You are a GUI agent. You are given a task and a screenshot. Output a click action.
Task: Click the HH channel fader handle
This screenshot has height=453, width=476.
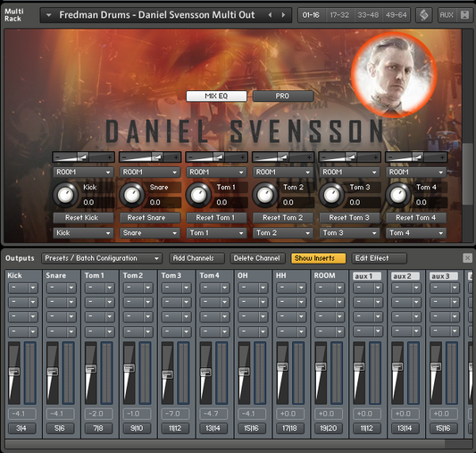(x=282, y=366)
